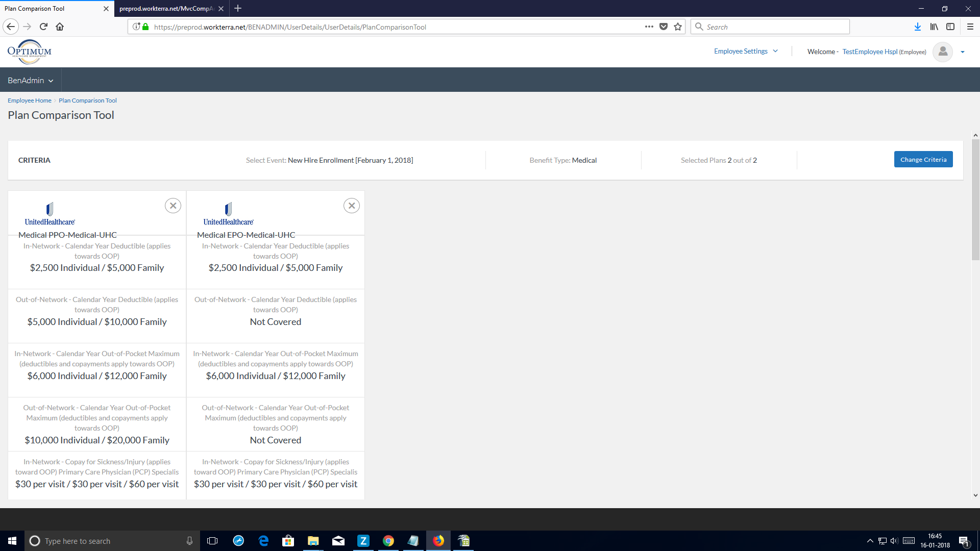Open the BenAdmin dropdown menu
This screenshot has width=980, height=551.
pos(30,80)
